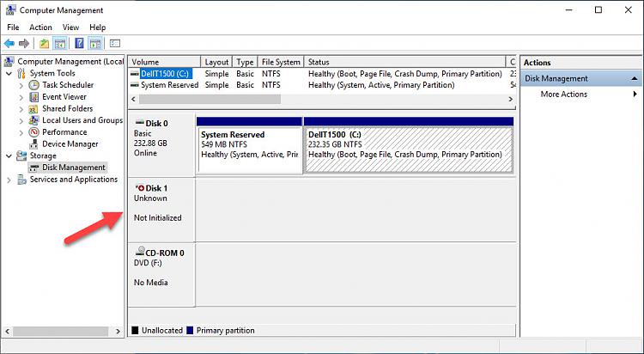Select Disk Management in the tree
Screen dimensions: 644x354
click(74, 168)
